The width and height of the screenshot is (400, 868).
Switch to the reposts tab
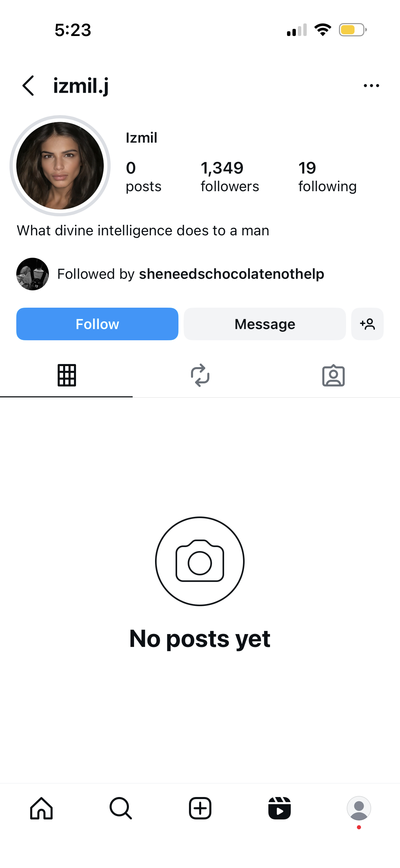pyautogui.click(x=200, y=375)
